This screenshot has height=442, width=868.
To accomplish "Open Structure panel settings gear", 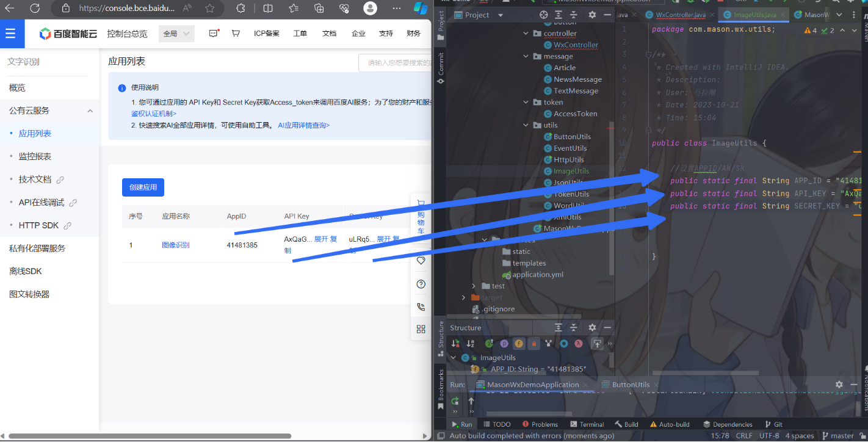I will point(591,328).
